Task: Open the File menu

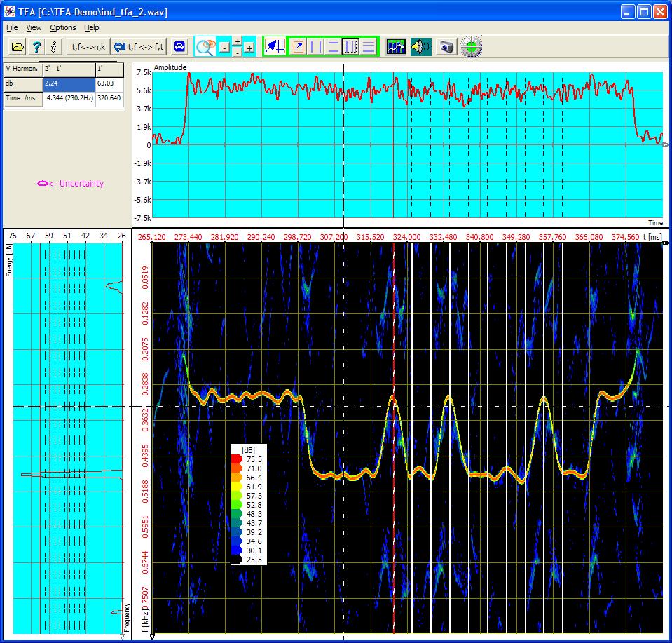Action: tap(12, 27)
